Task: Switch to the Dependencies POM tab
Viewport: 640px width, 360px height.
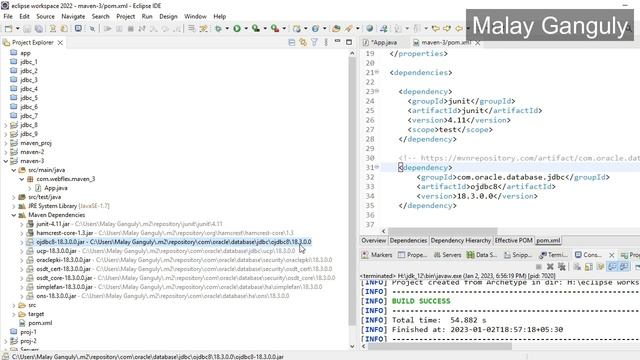Action: [408, 240]
